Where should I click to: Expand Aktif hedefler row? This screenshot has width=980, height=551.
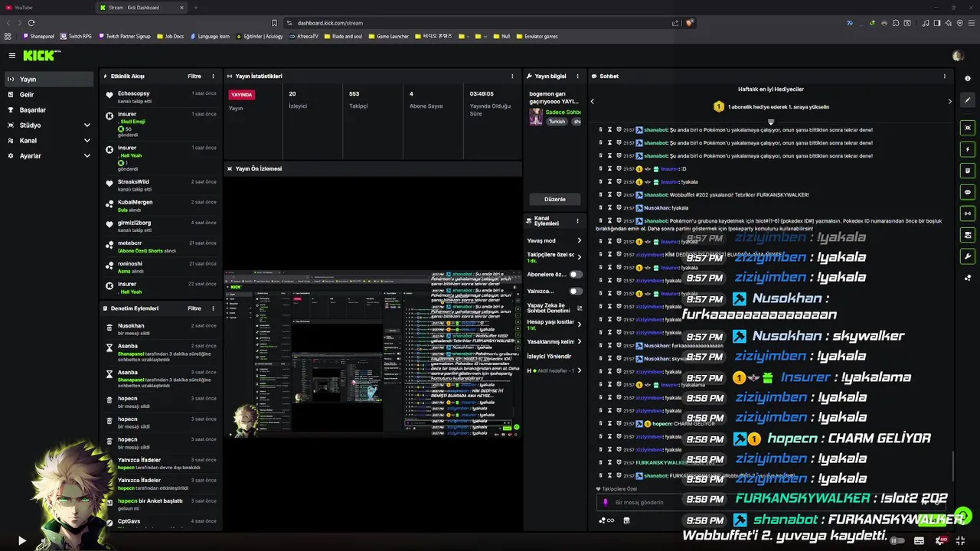[579, 370]
